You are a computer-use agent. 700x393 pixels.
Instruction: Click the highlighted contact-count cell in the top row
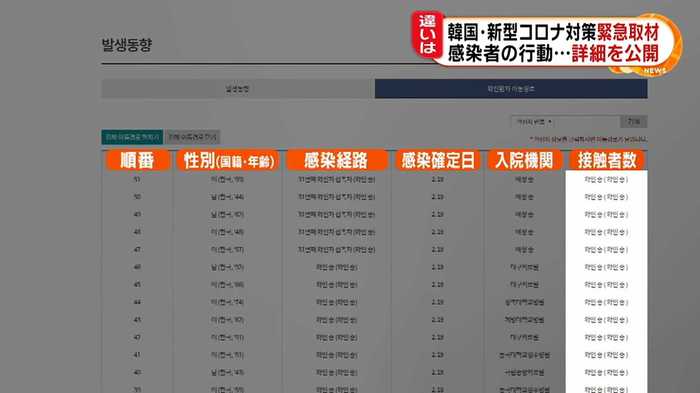click(x=606, y=180)
